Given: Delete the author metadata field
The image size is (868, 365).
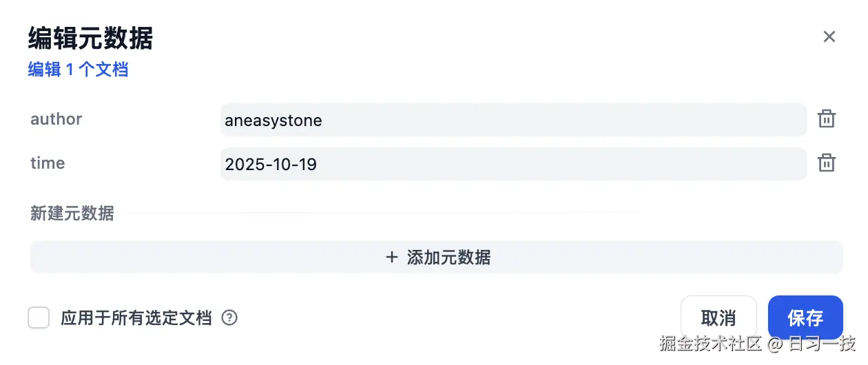Looking at the screenshot, I should [826, 119].
